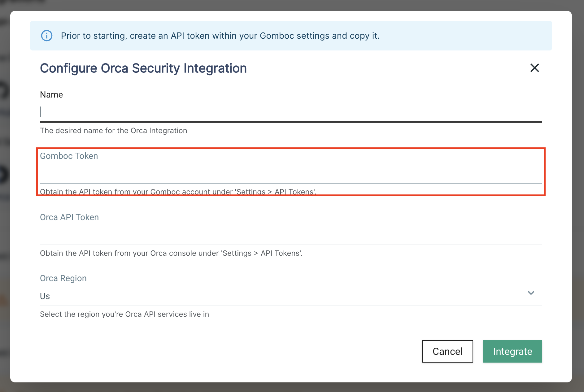The width and height of the screenshot is (584, 392).
Task: Click the Orca Region chevron arrow
Action: point(531,293)
